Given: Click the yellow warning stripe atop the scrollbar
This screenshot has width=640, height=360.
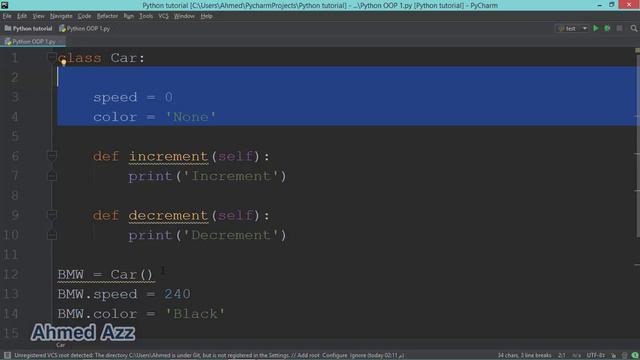Looking at the screenshot, I should point(638,50).
